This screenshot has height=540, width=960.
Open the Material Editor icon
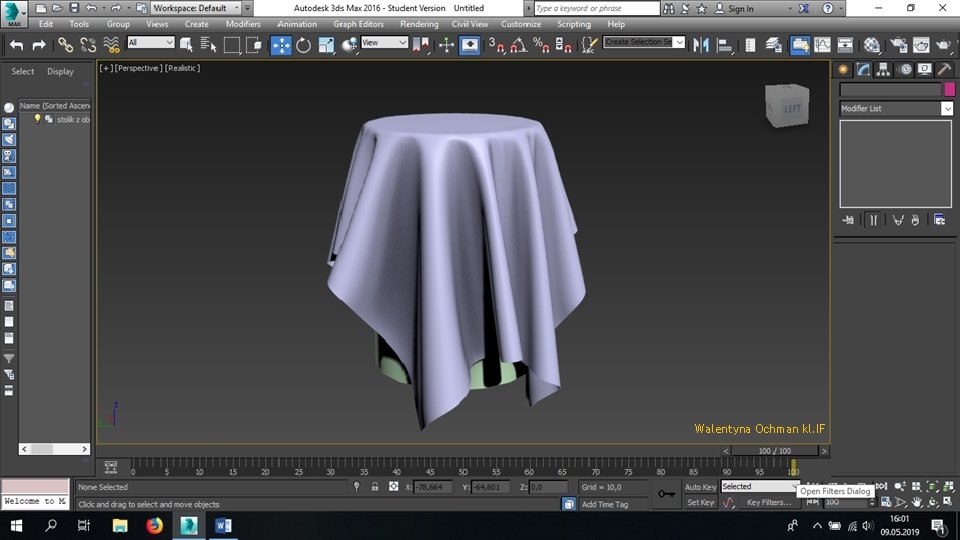point(872,45)
